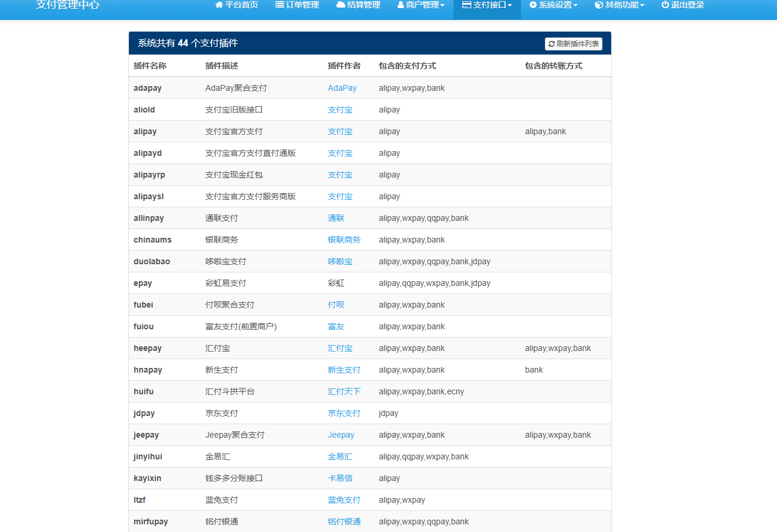Open the 金易汇 author link
This screenshot has width=777, height=532.
click(x=340, y=456)
